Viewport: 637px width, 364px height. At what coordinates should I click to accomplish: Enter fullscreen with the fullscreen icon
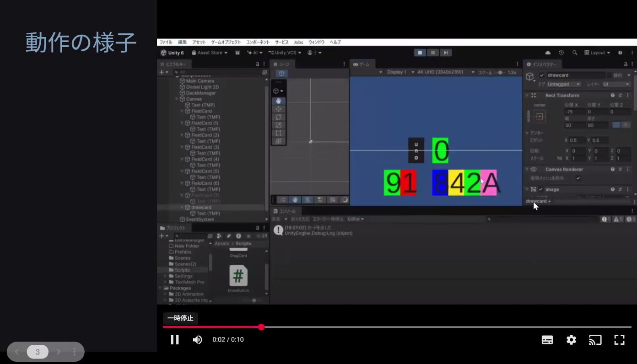click(619, 340)
